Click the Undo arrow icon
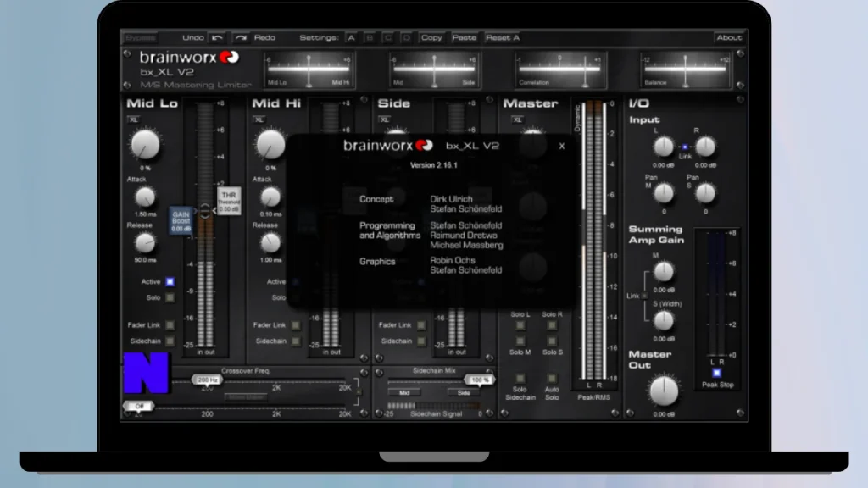Screen dimensions: 868x488 217,37
